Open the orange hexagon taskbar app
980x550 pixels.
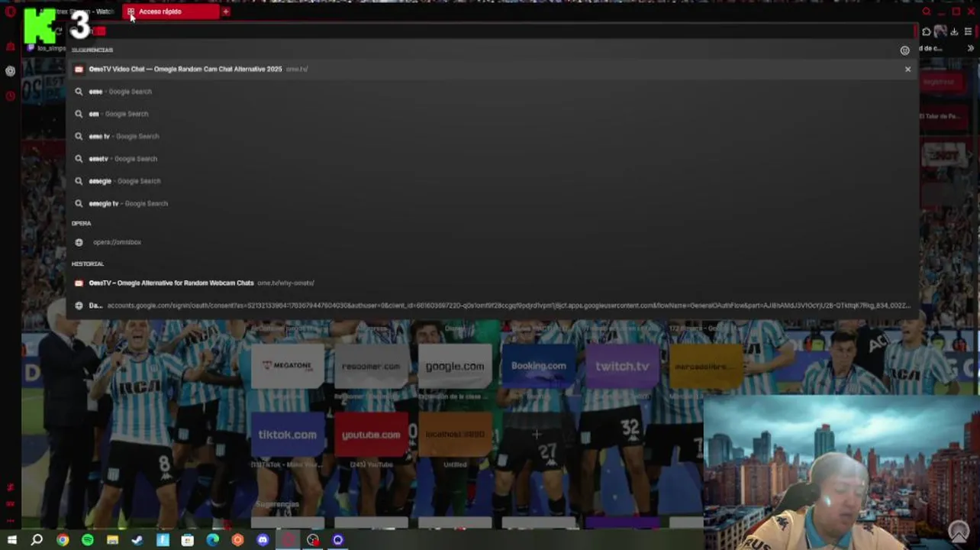(237, 540)
